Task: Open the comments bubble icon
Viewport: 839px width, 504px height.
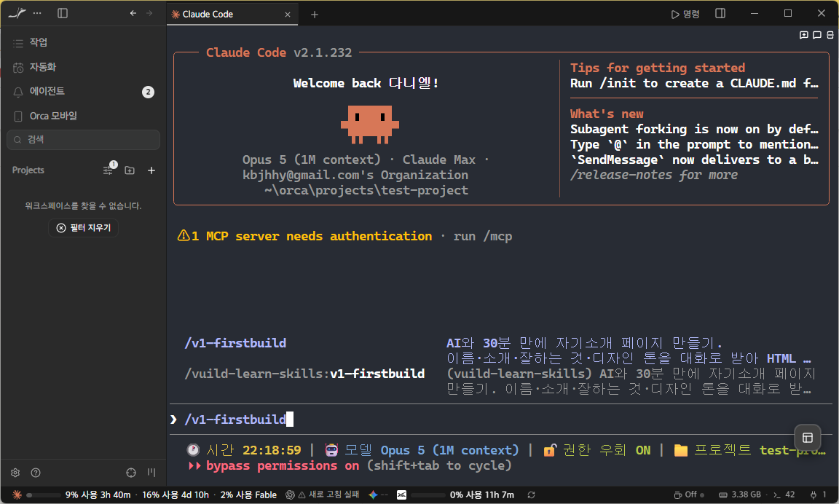Action: (x=817, y=35)
